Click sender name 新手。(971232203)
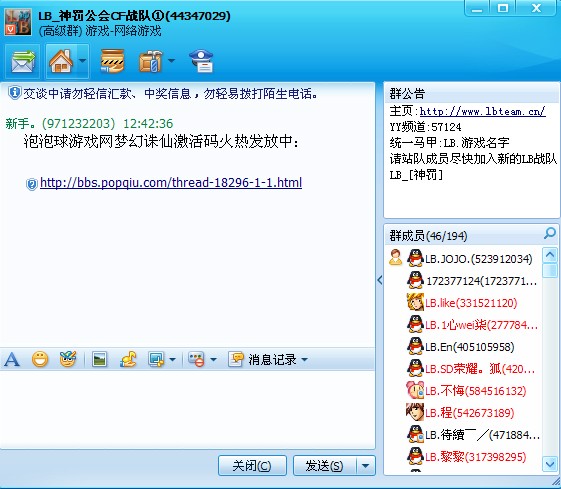This screenshot has width=561, height=489. pos(60,124)
